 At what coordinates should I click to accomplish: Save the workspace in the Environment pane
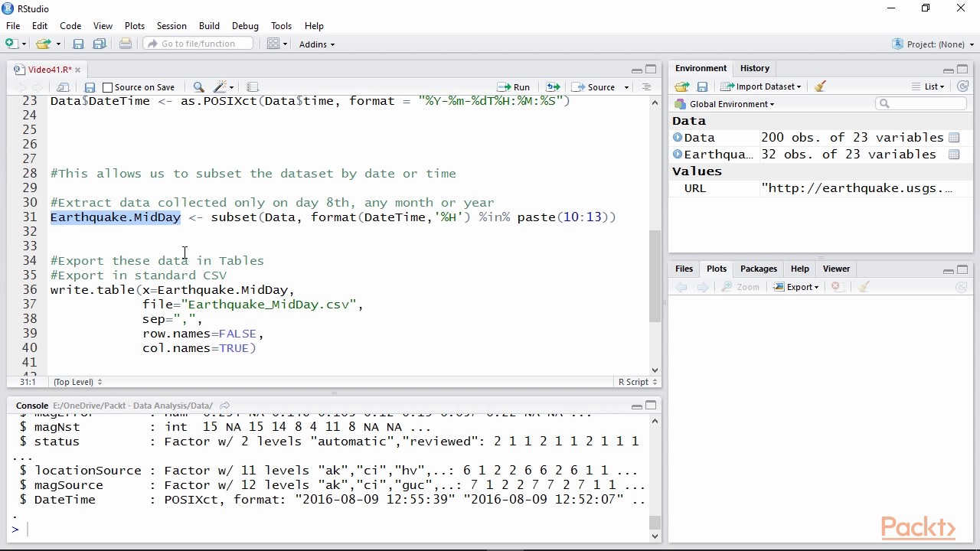coord(702,87)
